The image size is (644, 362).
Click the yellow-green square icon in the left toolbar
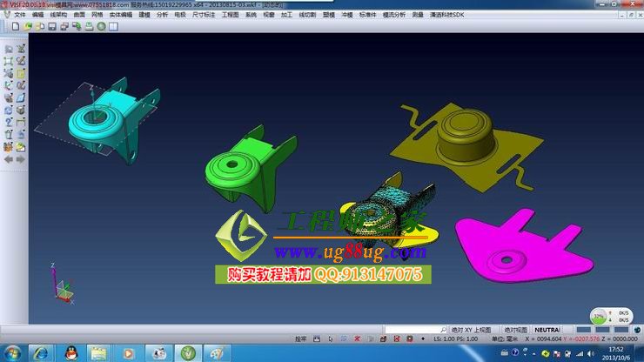pyautogui.click(x=21, y=74)
